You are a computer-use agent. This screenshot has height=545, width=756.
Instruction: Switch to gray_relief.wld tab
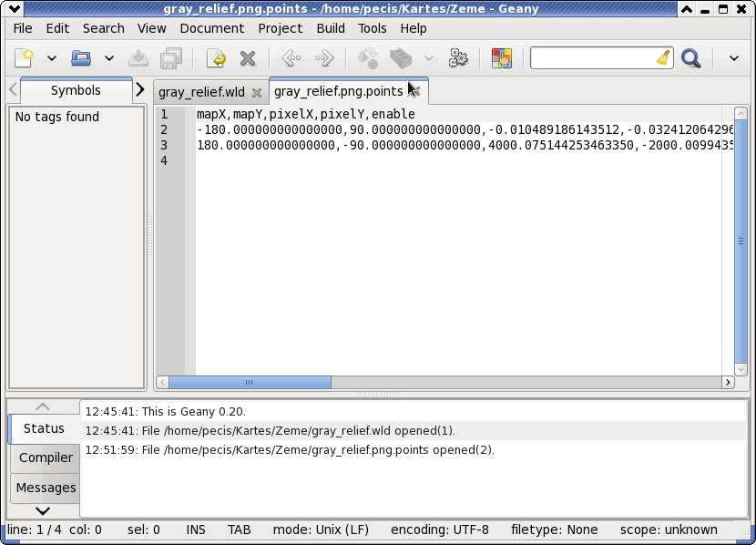201,92
